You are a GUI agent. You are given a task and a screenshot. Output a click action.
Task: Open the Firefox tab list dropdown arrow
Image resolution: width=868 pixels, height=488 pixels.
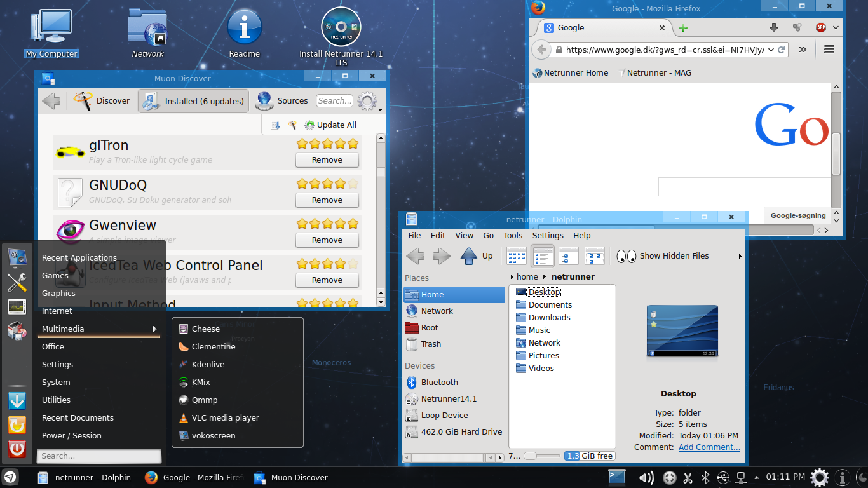click(x=836, y=28)
